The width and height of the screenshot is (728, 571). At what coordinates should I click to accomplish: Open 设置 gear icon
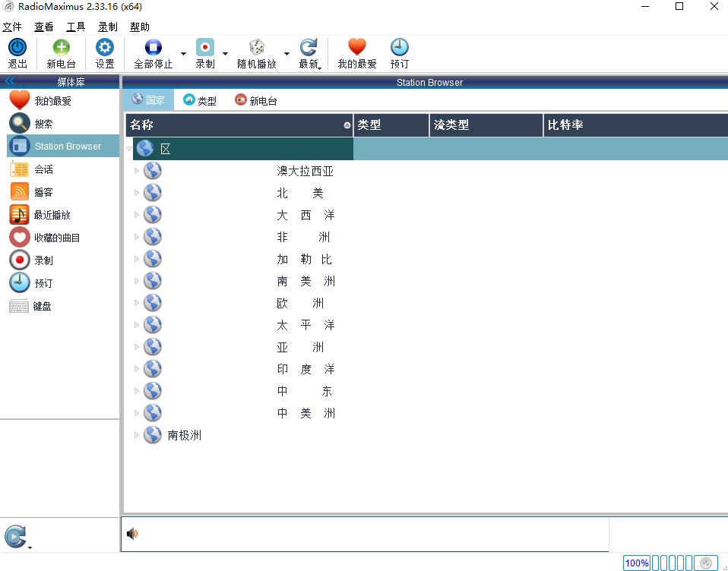coord(104,47)
